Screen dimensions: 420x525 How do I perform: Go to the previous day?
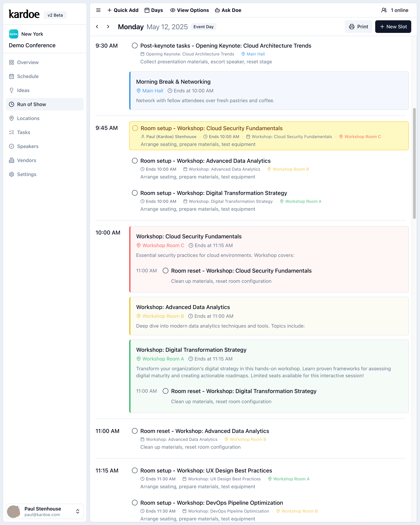tap(97, 27)
